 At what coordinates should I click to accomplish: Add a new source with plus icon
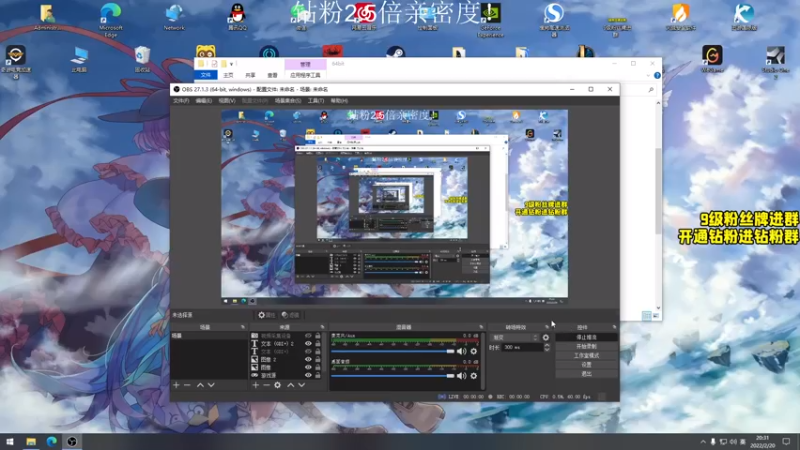click(x=256, y=385)
